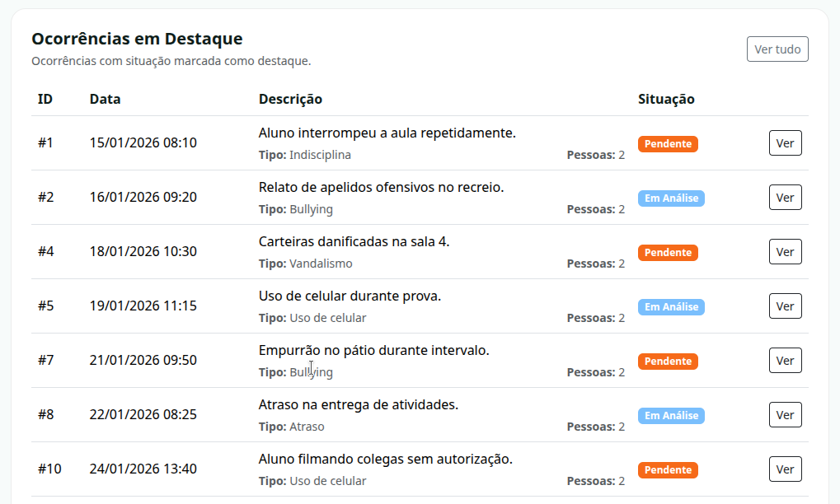Click the Pendente status on occurrence #7
This screenshot has height=504, width=840.
click(x=667, y=361)
